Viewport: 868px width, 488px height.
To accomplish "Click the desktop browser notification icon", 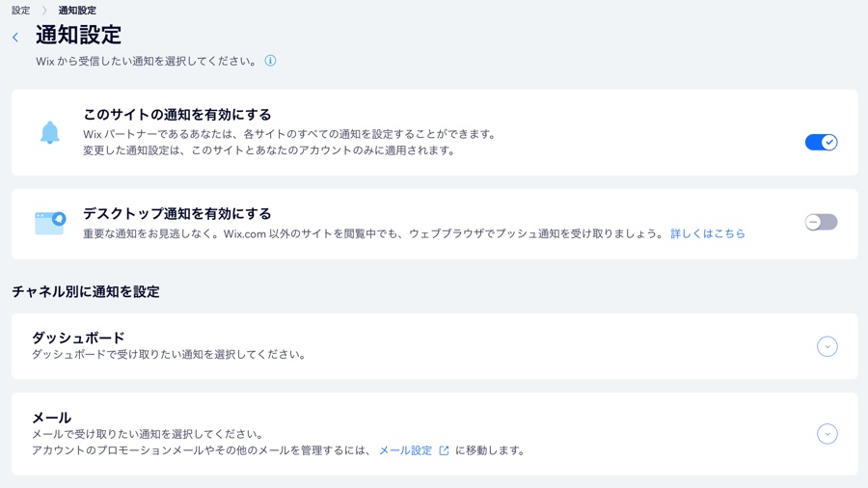I will [50, 224].
